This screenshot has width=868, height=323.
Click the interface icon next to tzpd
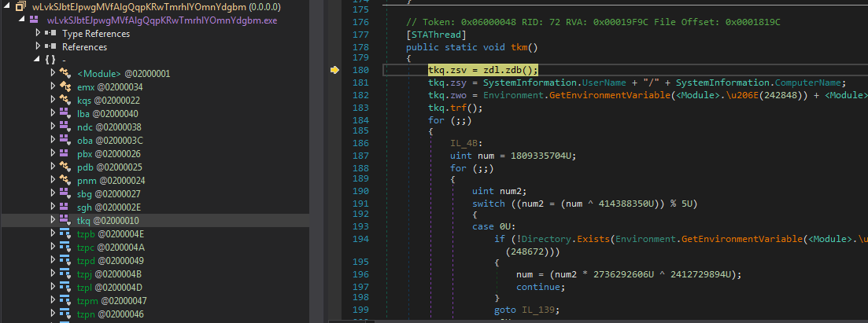pos(65,260)
